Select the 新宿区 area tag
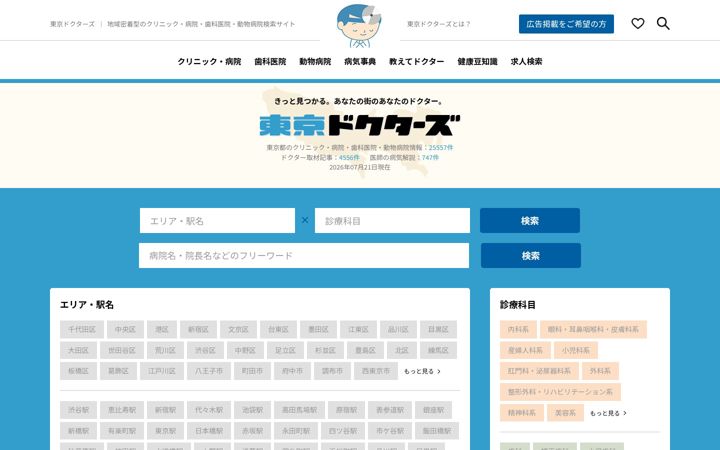 tap(198, 329)
